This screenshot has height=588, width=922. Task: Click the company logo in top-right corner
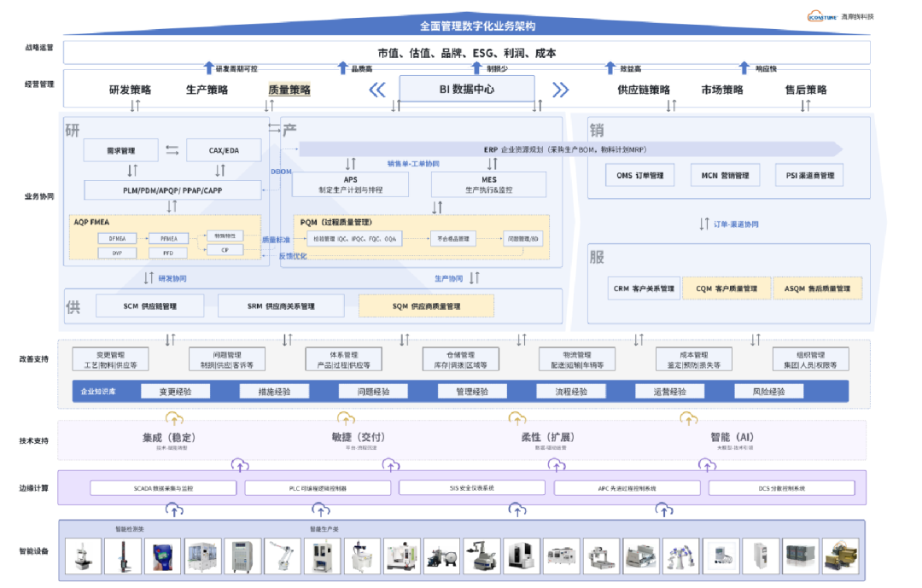coord(841,16)
